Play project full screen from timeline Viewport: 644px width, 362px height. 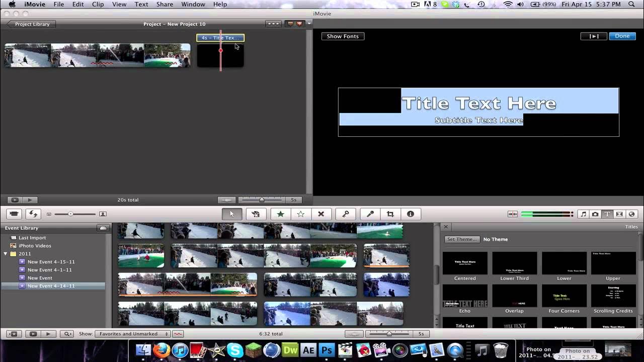tap(15, 200)
